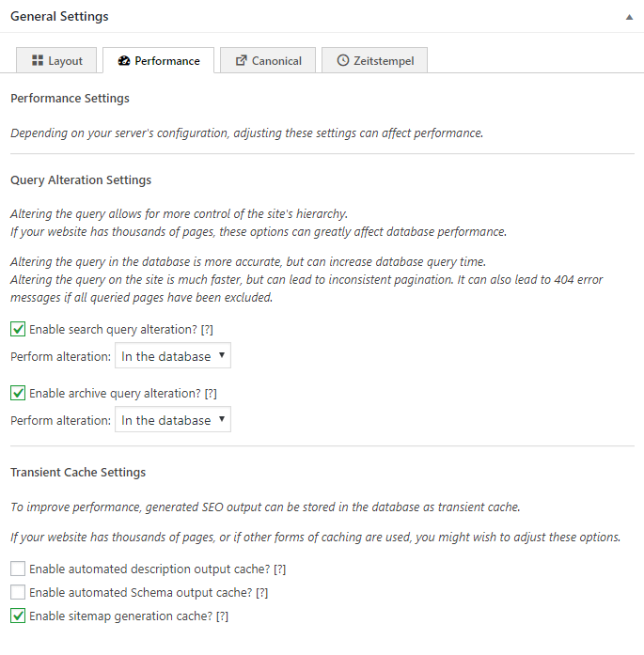Disable sitemap generation cache checkbox
The width and height of the screenshot is (644, 655).
click(x=18, y=616)
